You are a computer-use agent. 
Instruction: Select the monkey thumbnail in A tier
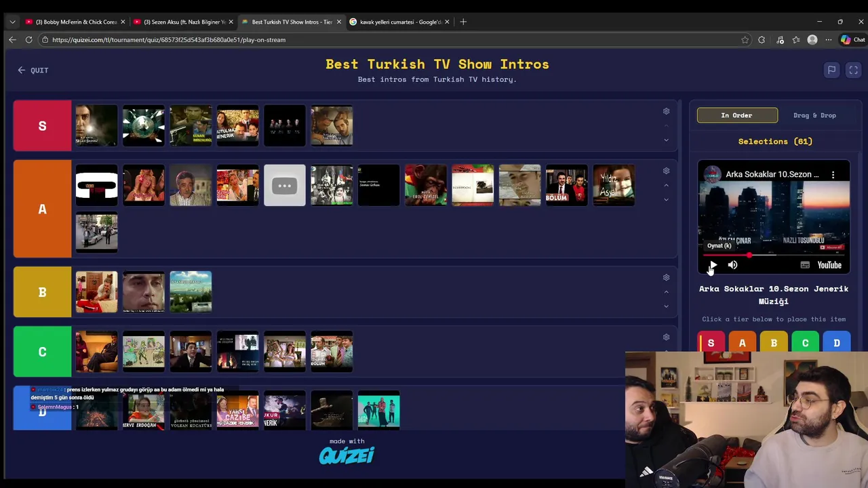click(426, 185)
